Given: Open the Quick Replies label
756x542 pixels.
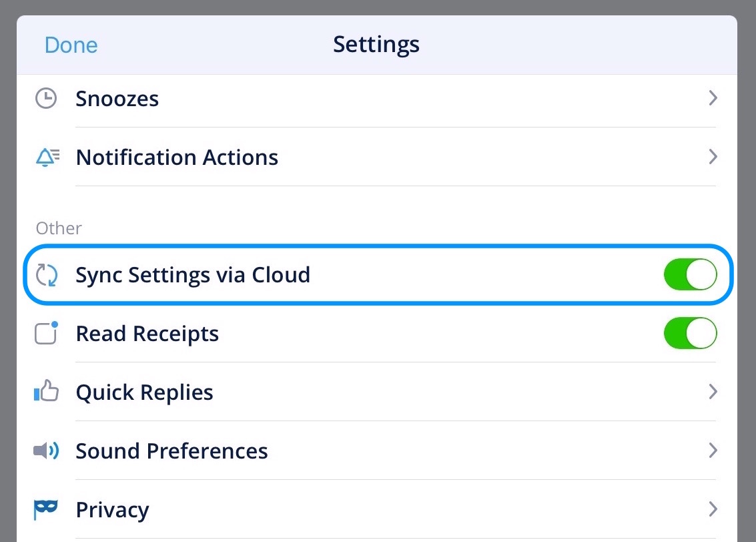Looking at the screenshot, I should (x=144, y=392).
